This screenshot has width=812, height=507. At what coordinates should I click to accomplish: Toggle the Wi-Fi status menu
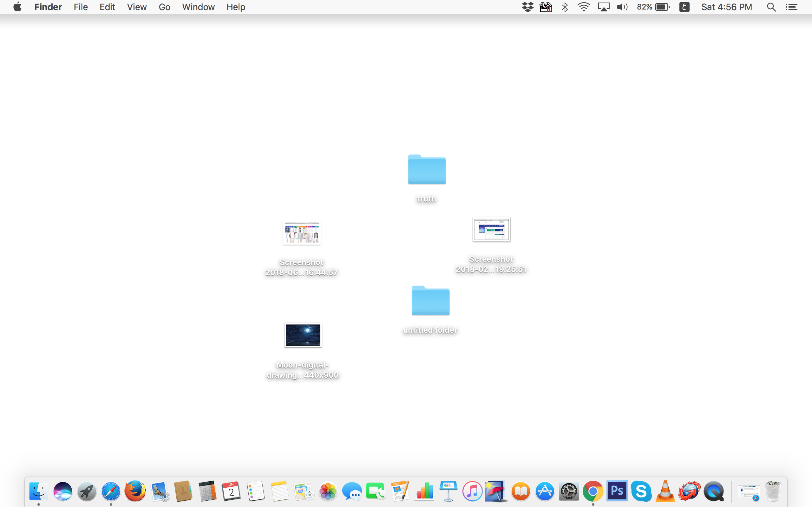584,7
